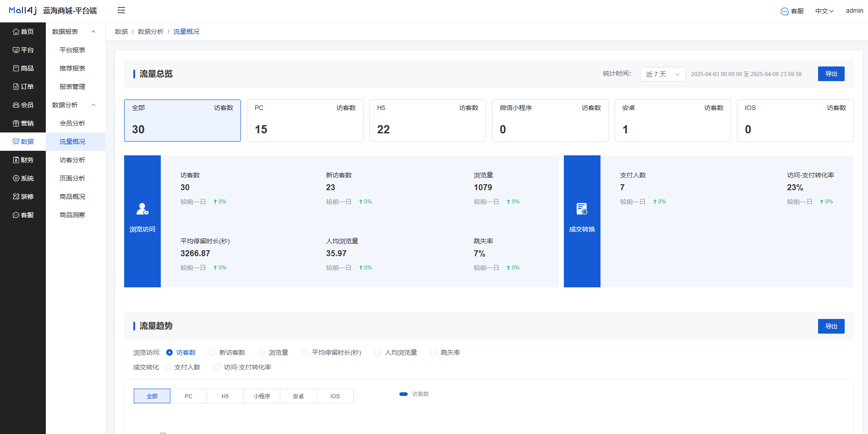Select the 全部 visitor count card
The height and width of the screenshot is (434, 868).
point(182,121)
